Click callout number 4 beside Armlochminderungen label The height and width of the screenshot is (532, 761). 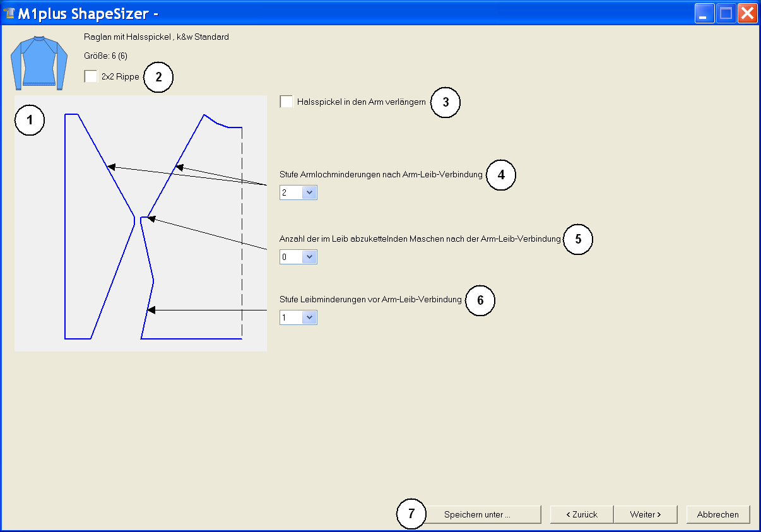point(501,175)
